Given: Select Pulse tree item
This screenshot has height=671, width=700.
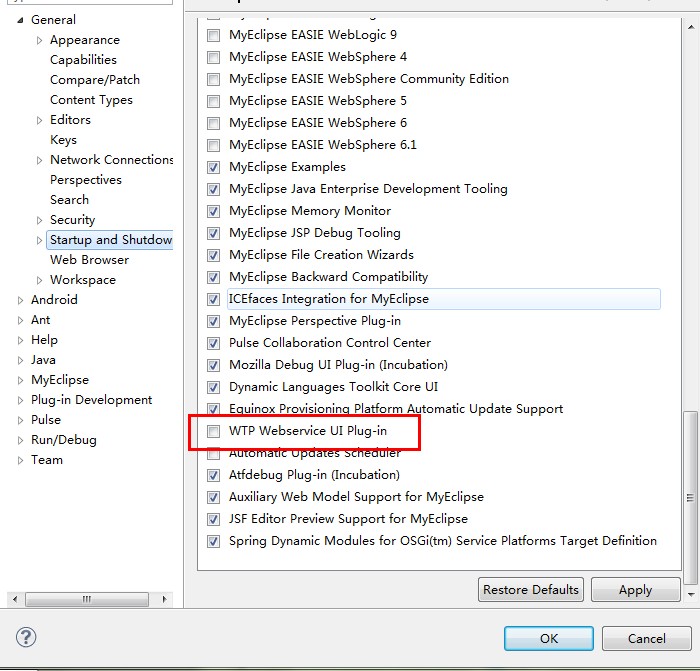Looking at the screenshot, I should pyautogui.click(x=46, y=420).
